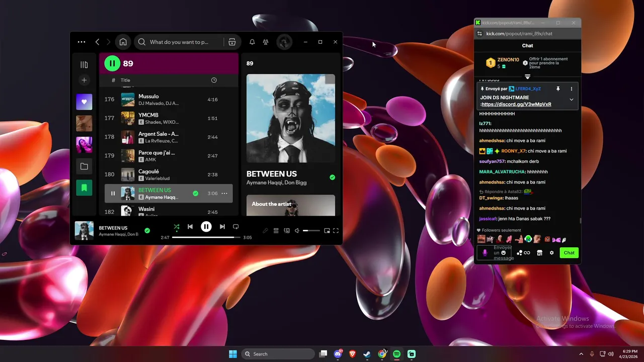
Task: Create a new playlist with plus icon
Action: pos(84,80)
